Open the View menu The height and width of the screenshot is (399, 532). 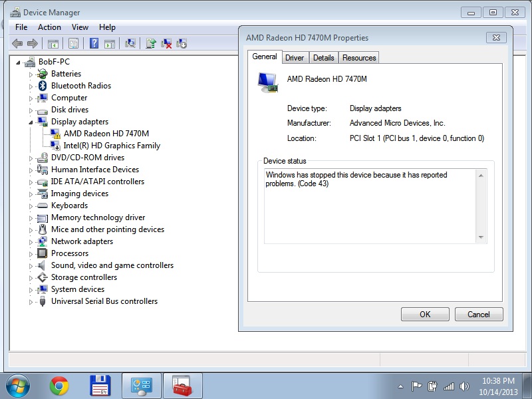pyautogui.click(x=80, y=27)
